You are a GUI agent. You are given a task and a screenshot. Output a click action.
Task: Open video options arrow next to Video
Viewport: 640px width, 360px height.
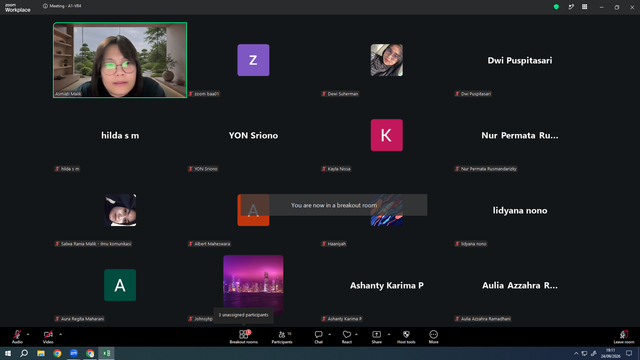(61, 334)
